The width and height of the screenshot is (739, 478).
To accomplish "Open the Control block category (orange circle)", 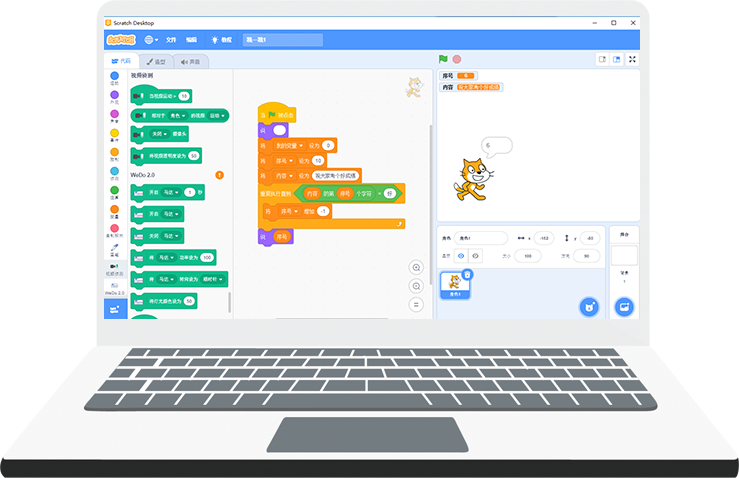I will [115, 154].
